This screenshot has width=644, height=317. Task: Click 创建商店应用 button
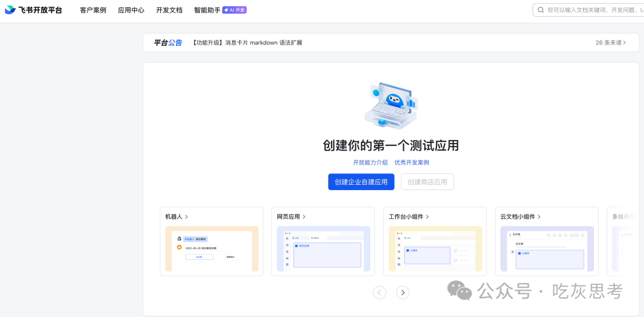[x=427, y=182]
